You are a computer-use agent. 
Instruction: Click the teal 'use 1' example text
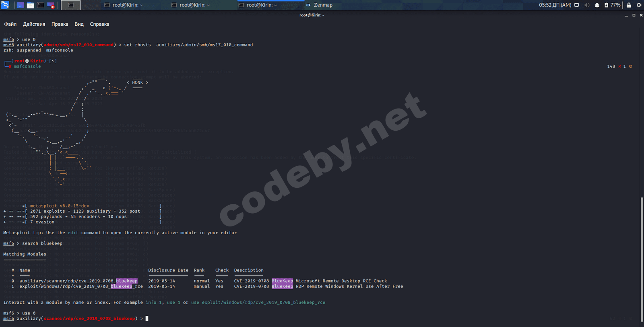coord(173,302)
